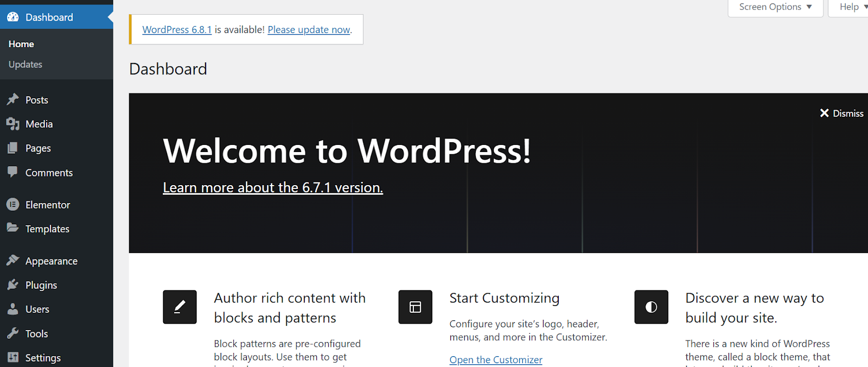
Task: Expand the Screen Options panel
Action: click(x=776, y=7)
